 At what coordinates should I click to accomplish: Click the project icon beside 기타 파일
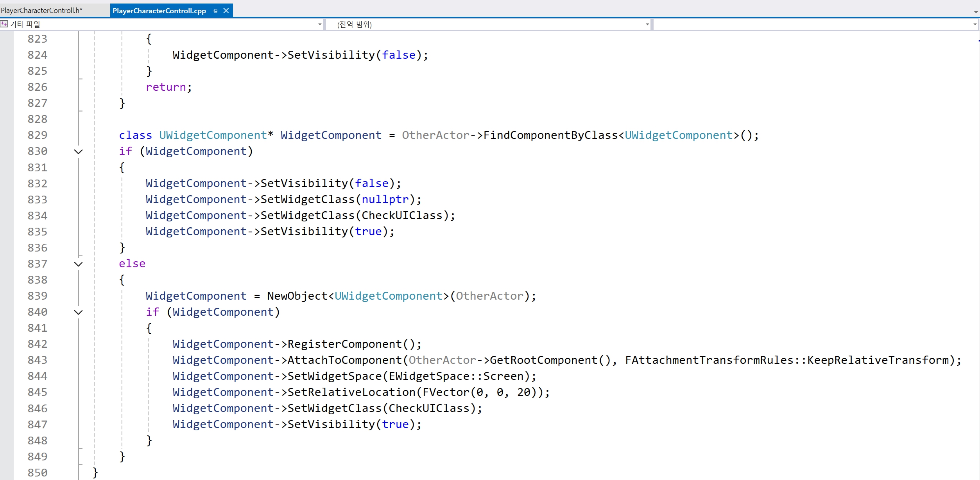coord(4,24)
